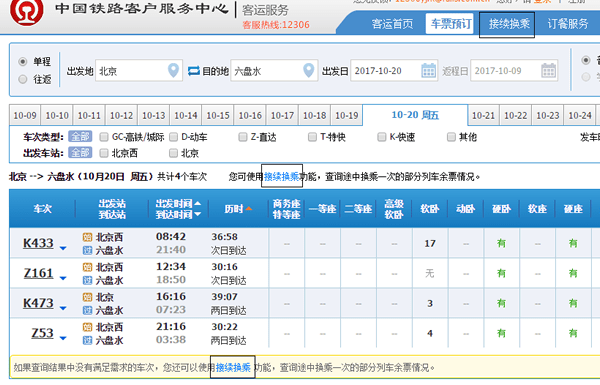Select the 10-24 date tab
600x385 pixels.
point(580,115)
